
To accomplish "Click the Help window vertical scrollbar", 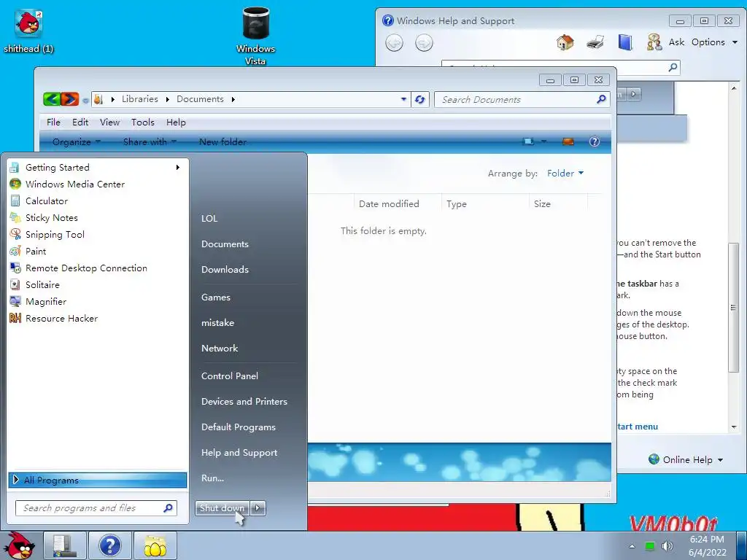I will pyautogui.click(x=734, y=307).
